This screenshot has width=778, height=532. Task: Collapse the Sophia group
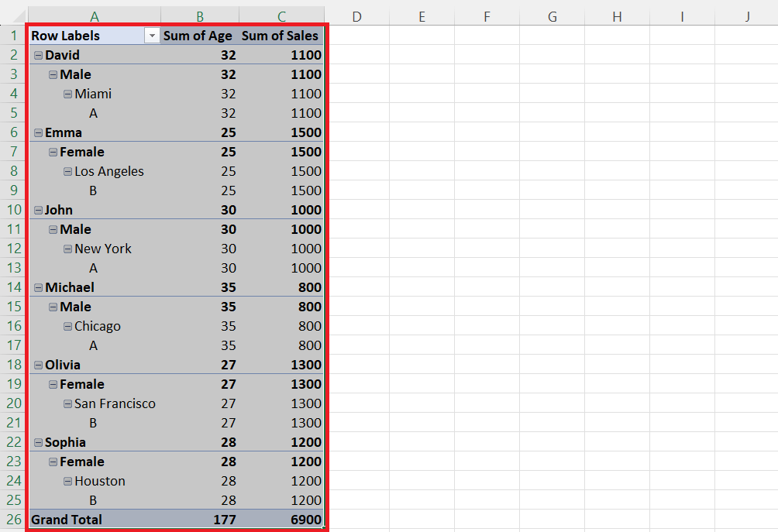tap(38, 442)
